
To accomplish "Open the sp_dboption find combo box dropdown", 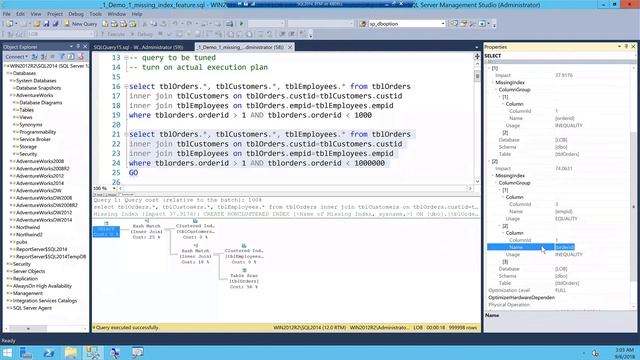I will tap(443, 24).
